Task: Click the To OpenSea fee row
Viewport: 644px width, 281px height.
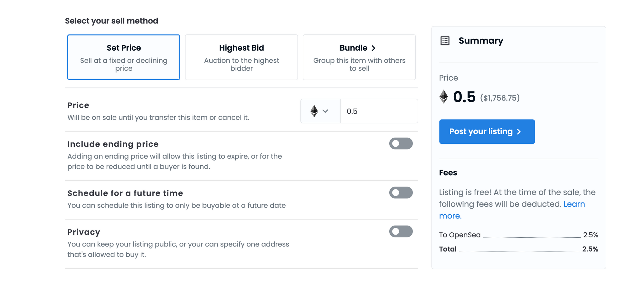Action: [x=518, y=235]
